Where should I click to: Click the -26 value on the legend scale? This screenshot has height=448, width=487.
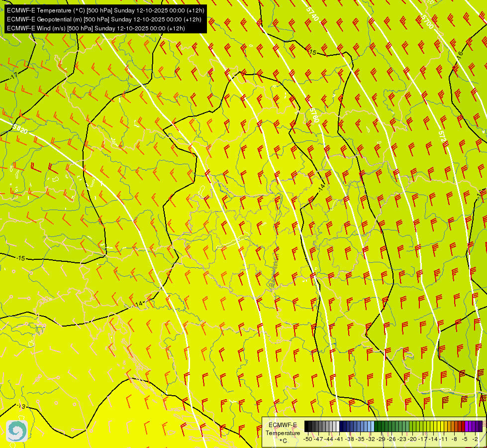click(x=391, y=440)
